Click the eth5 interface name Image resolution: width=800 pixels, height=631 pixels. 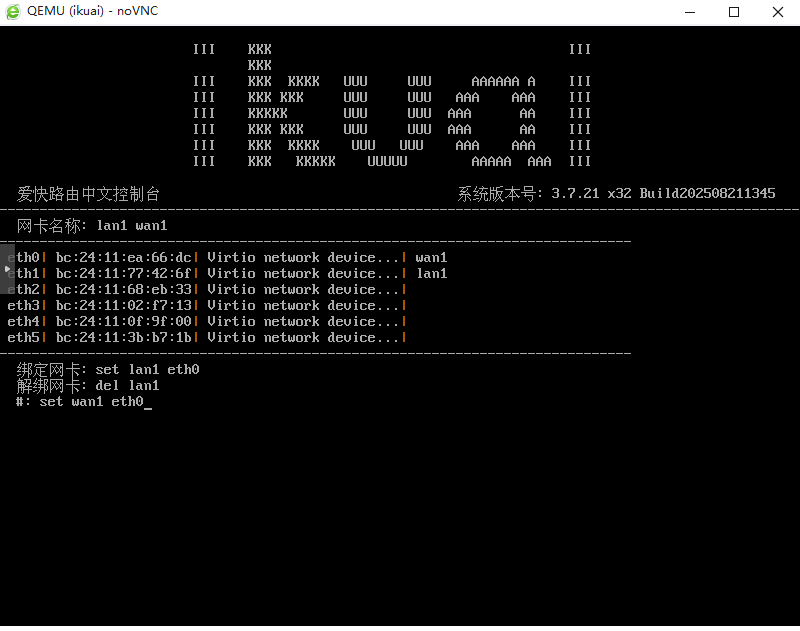click(x=23, y=338)
